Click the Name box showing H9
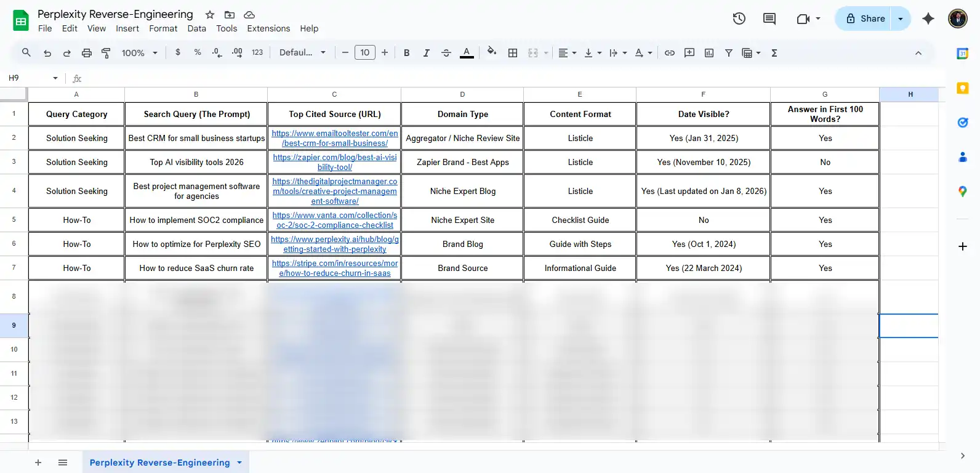980x473 pixels. tap(32, 78)
